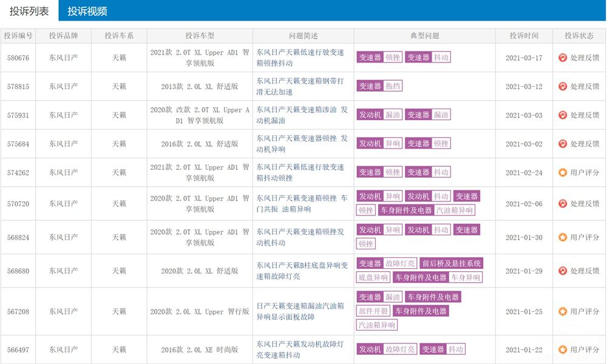This screenshot has height=364, width=607.
Task: Click the 变速器 故障灯亮 tag
Action: click(x=387, y=263)
